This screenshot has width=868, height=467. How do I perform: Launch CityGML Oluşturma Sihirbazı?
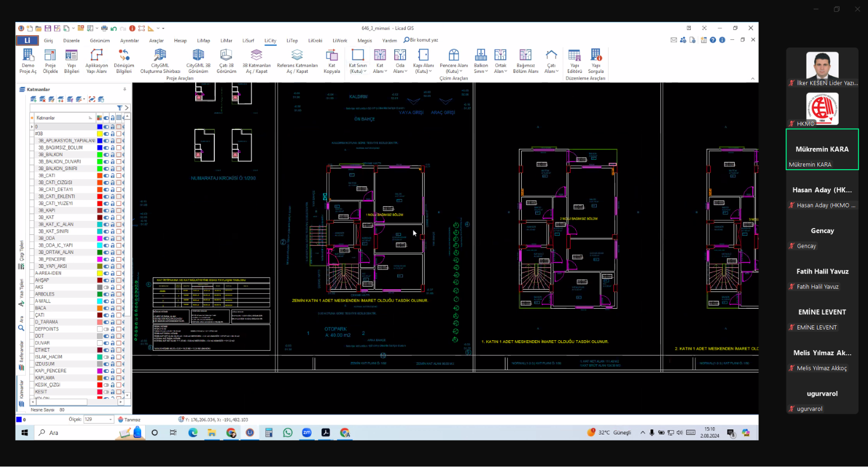pos(160,61)
